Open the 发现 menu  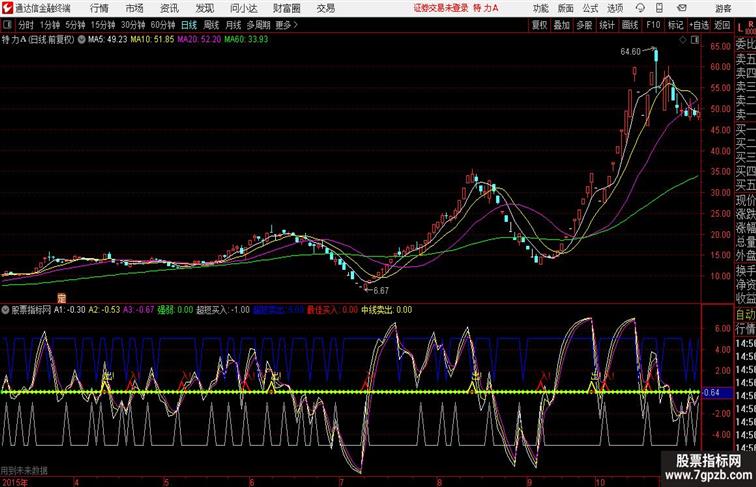click(204, 8)
